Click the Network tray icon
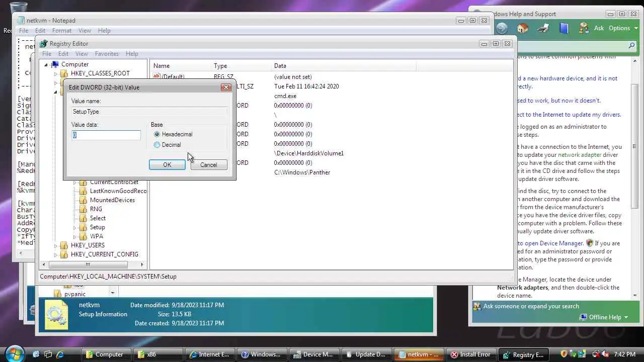The width and height of the screenshot is (644, 362). (x=596, y=354)
